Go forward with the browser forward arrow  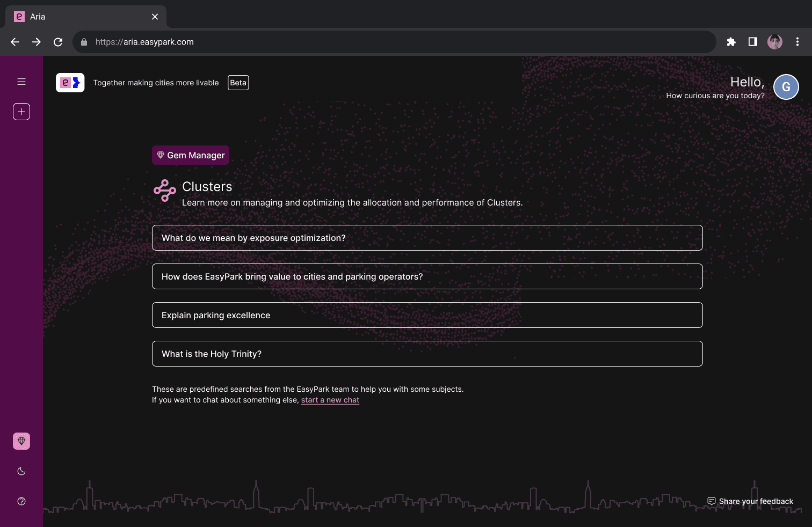tap(37, 42)
